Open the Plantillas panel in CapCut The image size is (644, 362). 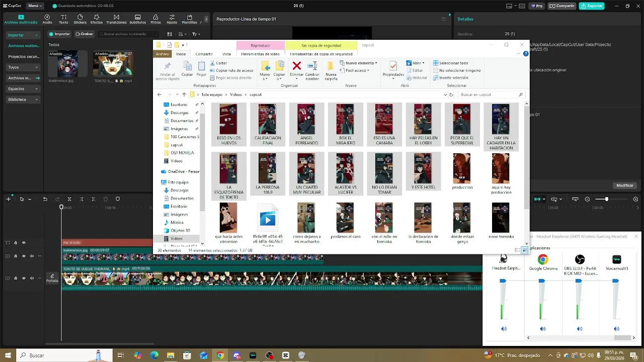coord(190,19)
